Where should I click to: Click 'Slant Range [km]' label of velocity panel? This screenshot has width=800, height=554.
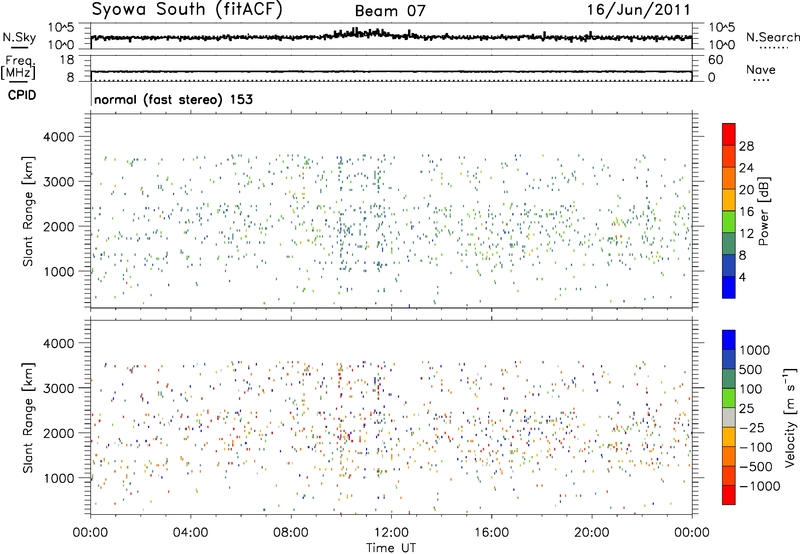(28, 417)
